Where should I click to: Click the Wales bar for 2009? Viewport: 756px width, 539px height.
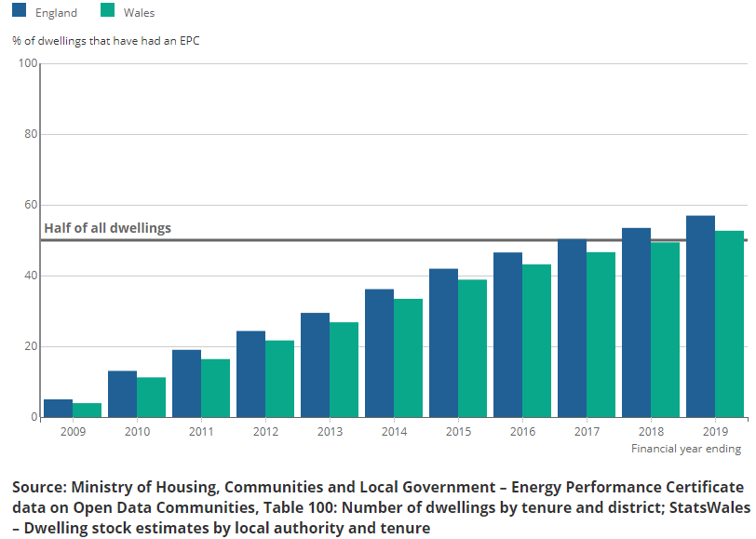click(x=87, y=411)
